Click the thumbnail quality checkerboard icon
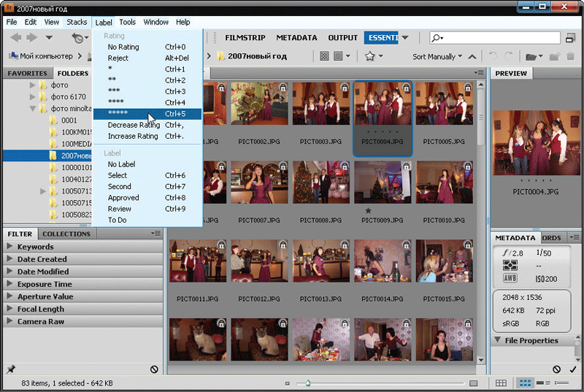Viewport: 584px width, 392px height. [x=324, y=56]
